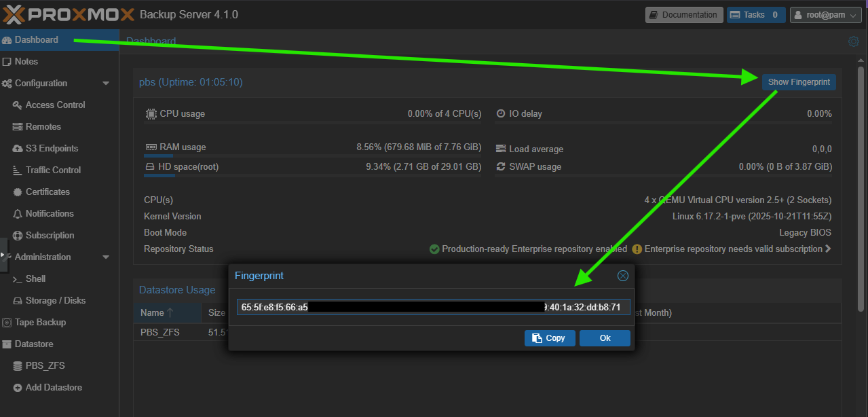Open the Shell console

[x=35, y=278]
